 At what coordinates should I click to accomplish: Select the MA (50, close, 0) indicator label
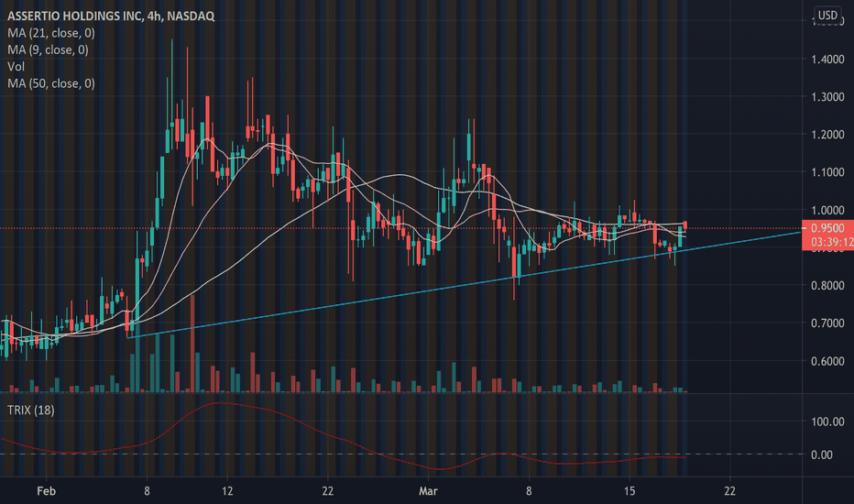point(51,83)
